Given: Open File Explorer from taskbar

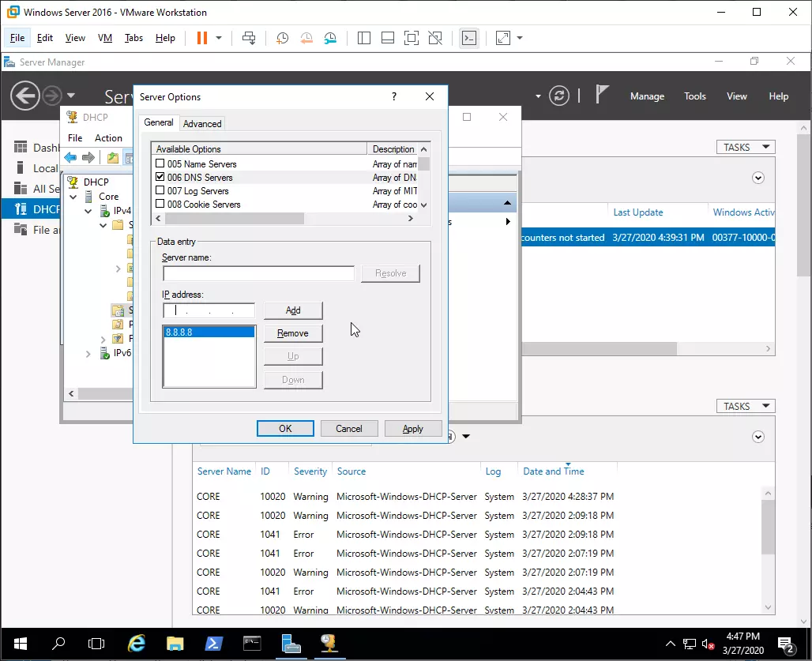Looking at the screenshot, I should tap(175, 644).
